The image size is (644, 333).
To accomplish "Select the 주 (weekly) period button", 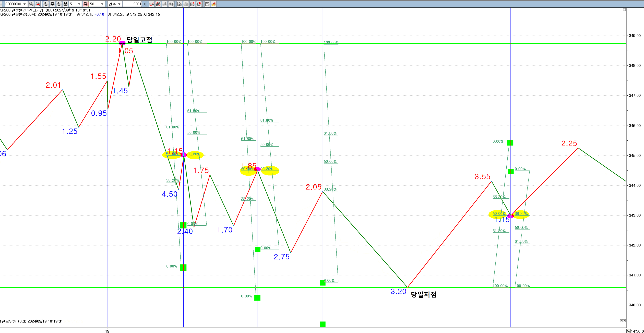I will [53, 4].
